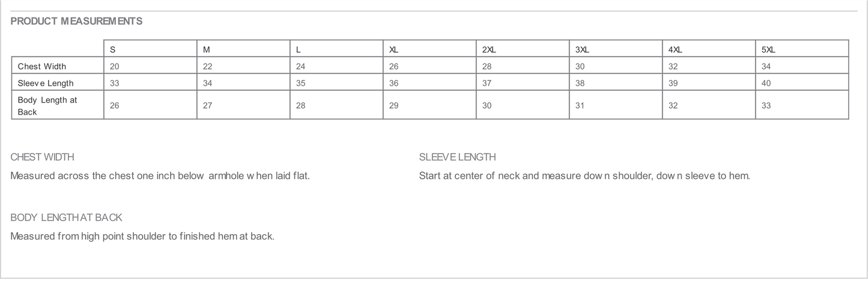The height and width of the screenshot is (281, 868).
Task: Click the 2XL size column header
Action: point(489,50)
